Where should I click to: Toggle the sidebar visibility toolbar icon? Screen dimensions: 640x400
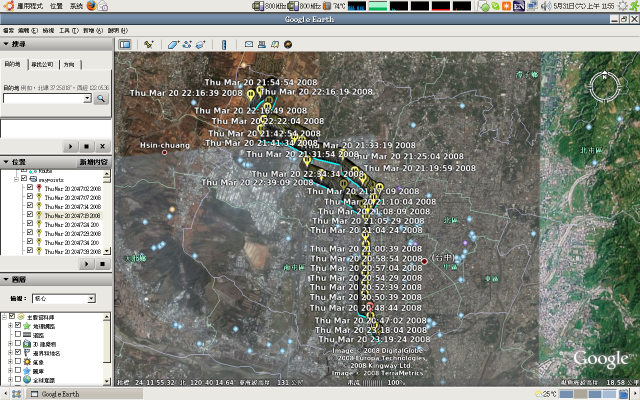pyautogui.click(x=125, y=44)
